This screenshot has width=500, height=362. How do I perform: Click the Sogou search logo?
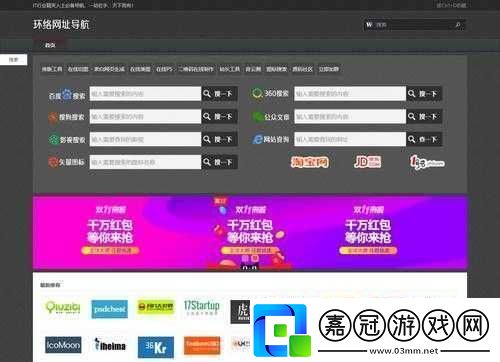[67, 117]
